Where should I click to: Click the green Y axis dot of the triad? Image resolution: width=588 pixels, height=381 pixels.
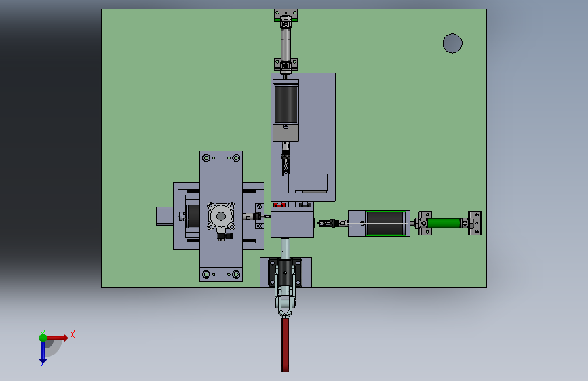[x=43, y=338]
